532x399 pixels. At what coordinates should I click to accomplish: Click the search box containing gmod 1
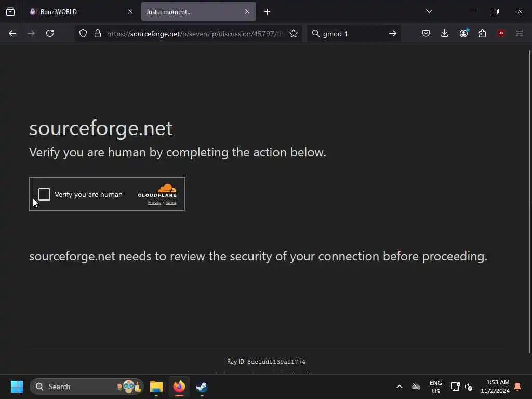click(353, 34)
